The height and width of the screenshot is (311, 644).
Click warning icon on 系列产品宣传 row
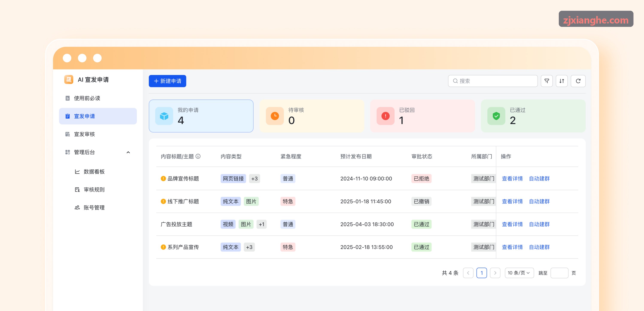pyautogui.click(x=163, y=247)
